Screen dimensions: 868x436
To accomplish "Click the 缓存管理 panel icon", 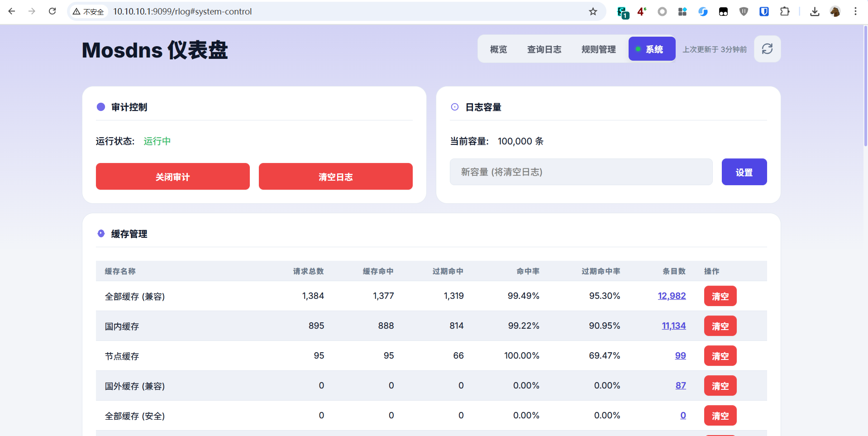I will coord(101,233).
